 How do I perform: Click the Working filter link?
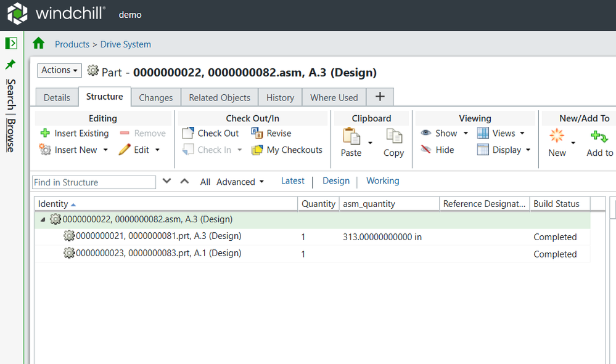coord(383,181)
